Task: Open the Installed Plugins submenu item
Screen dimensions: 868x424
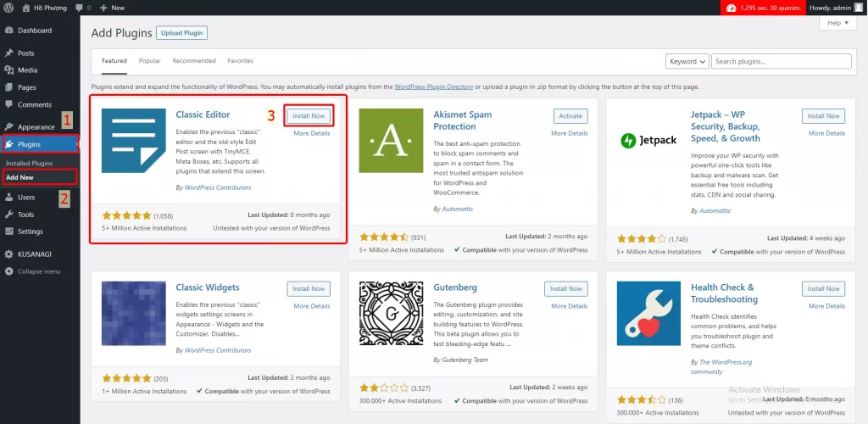Action: coord(30,164)
